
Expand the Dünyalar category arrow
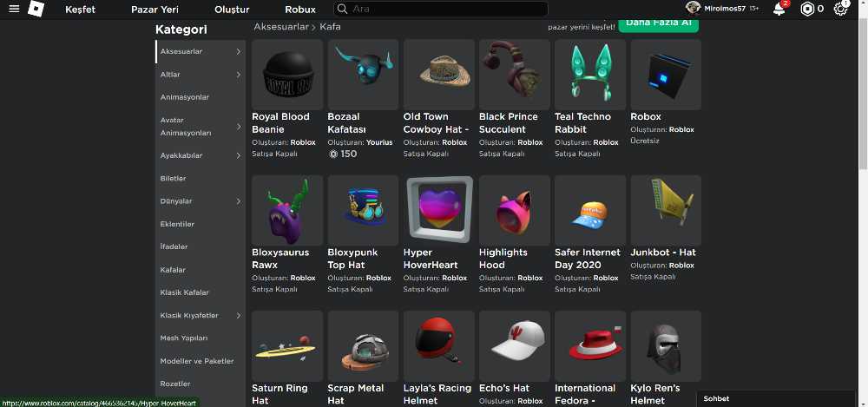pyautogui.click(x=239, y=201)
